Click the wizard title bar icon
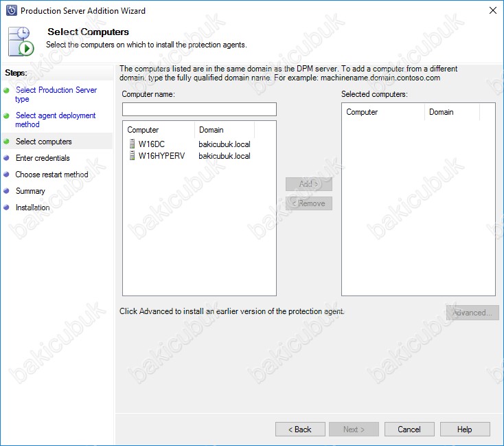This screenshot has height=446, width=504. pyautogui.click(x=12, y=10)
